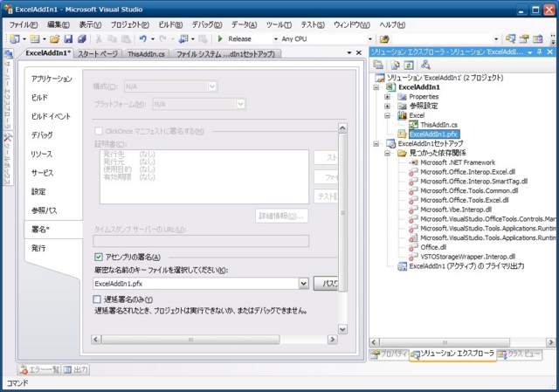Collapse the 見つかった依存関係 node

pyautogui.click(x=387, y=154)
